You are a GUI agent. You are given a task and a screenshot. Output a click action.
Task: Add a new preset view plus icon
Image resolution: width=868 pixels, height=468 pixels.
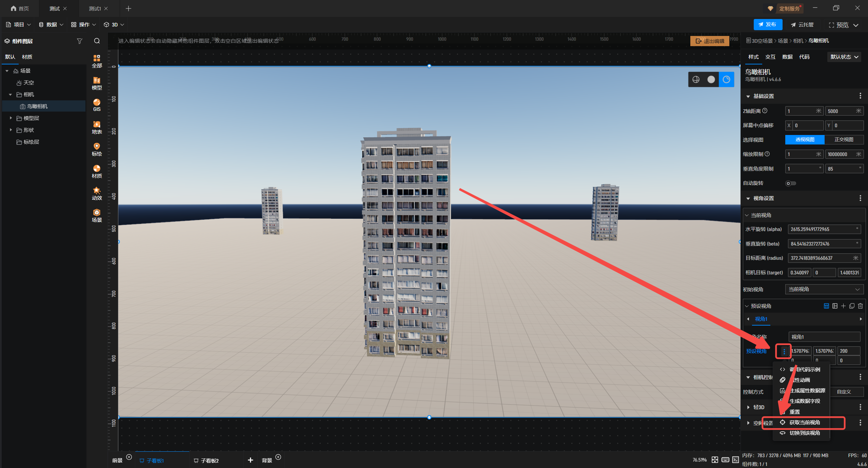click(843, 306)
